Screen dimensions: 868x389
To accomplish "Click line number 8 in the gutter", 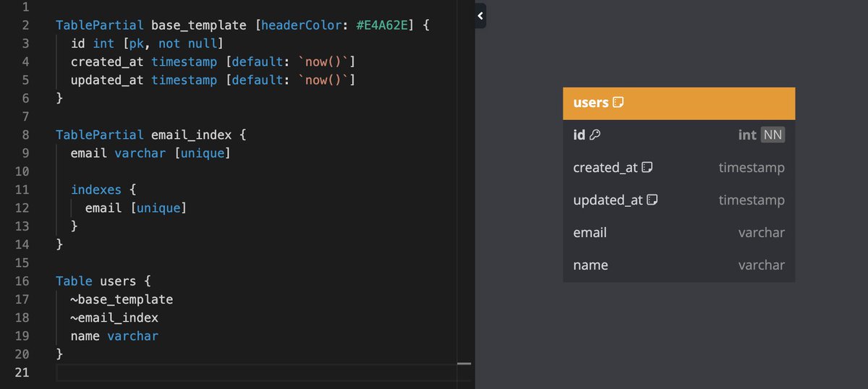I will point(25,134).
